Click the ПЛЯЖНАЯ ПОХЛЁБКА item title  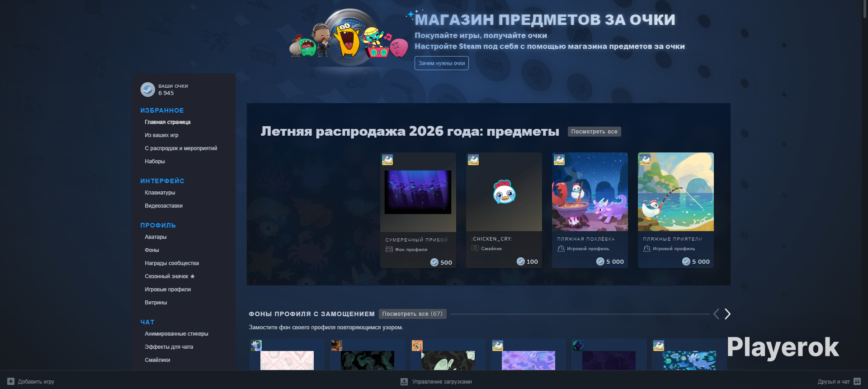(586, 239)
